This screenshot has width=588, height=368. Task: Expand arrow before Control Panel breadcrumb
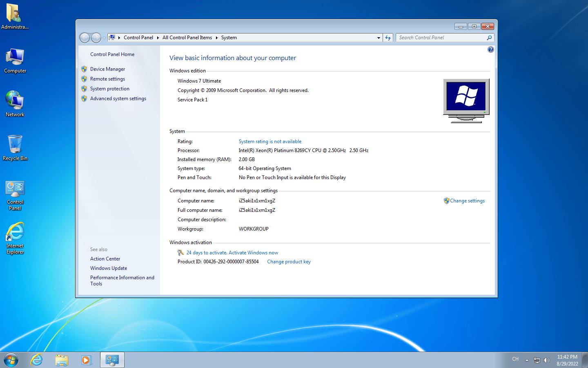pos(119,38)
